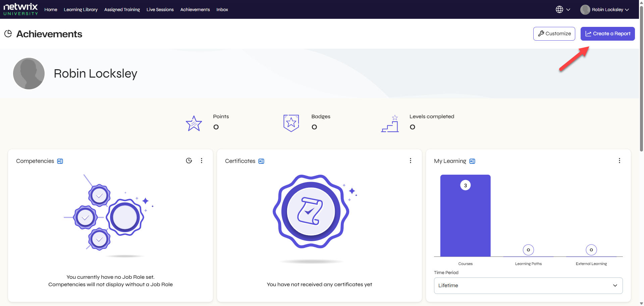Screen dimensions: 644x306
Task: Open the language globe selector
Action: (562, 9)
